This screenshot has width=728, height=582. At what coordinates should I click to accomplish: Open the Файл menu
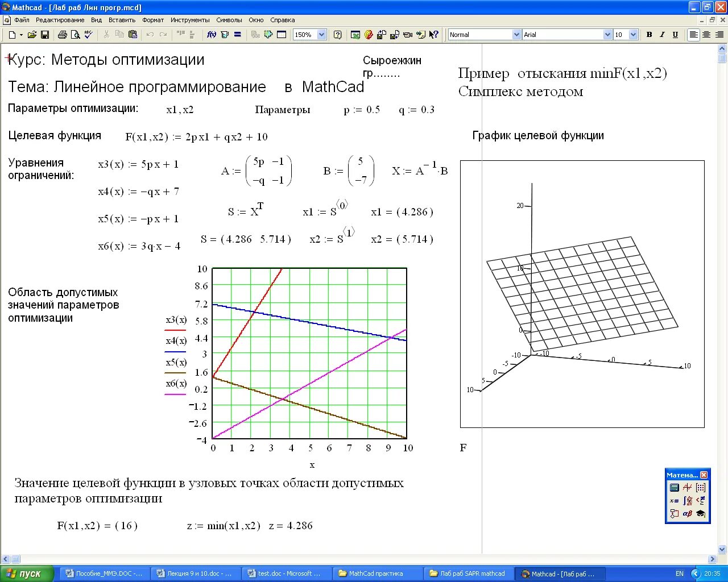(22, 20)
